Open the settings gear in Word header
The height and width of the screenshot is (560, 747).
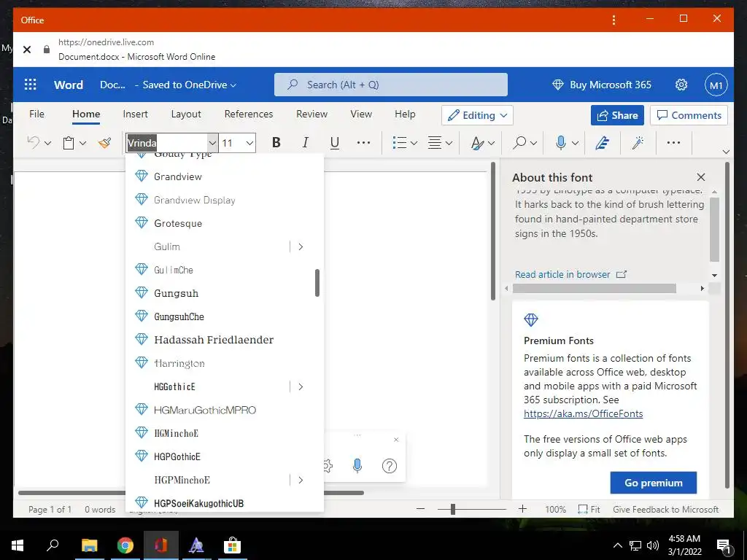tap(681, 85)
